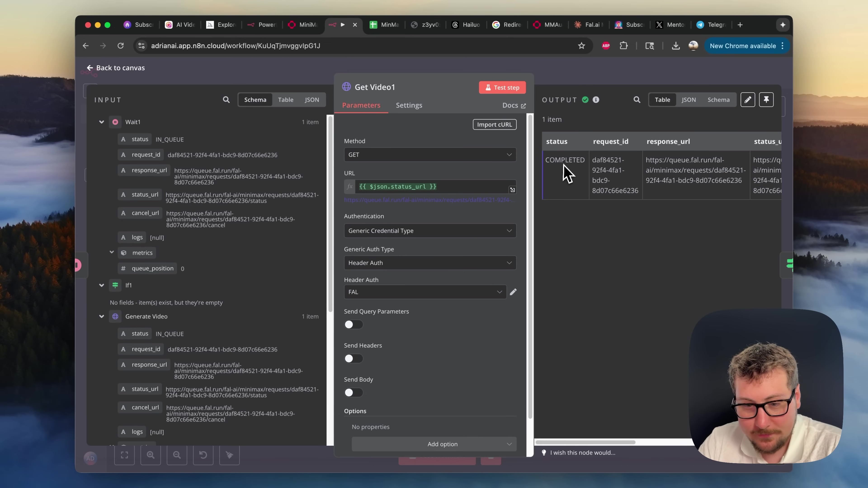The height and width of the screenshot is (488, 868).
Task: Search the INPUT panel with magnifier icon
Action: tap(226, 100)
